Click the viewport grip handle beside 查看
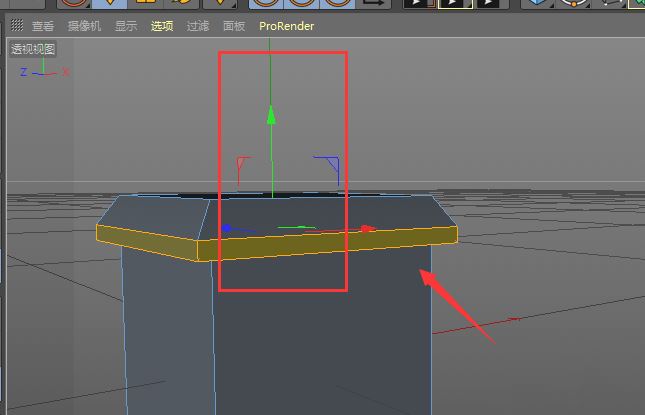The image size is (645, 415). [x=16, y=26]
